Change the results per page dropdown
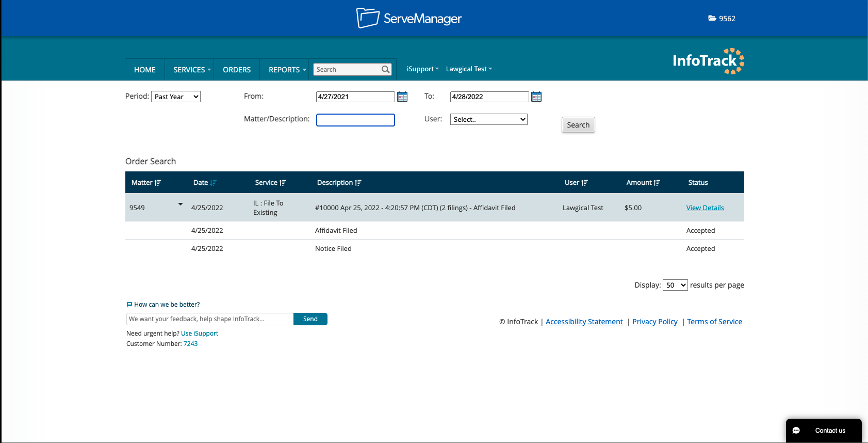 675,285
